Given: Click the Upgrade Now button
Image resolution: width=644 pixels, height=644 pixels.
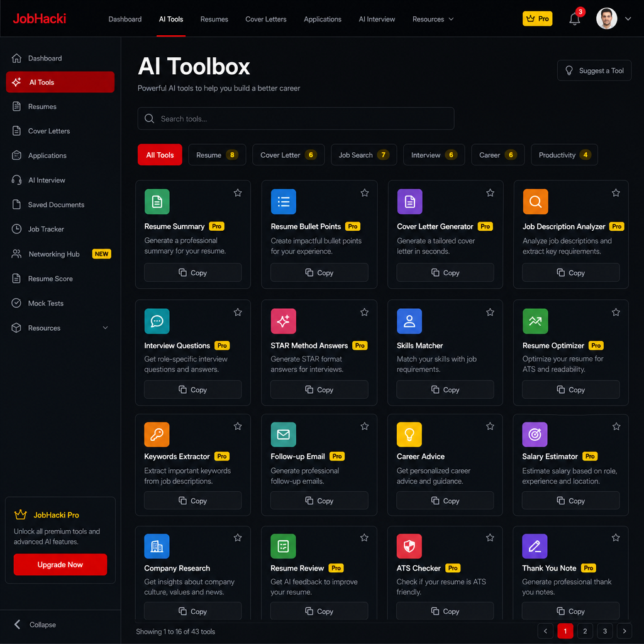Looking at the screenshot, I should 60,564.
